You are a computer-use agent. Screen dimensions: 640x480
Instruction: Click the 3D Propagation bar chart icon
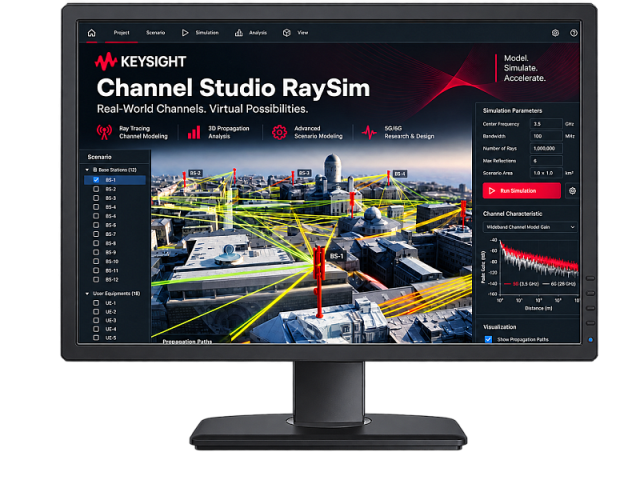pos(194,132)
